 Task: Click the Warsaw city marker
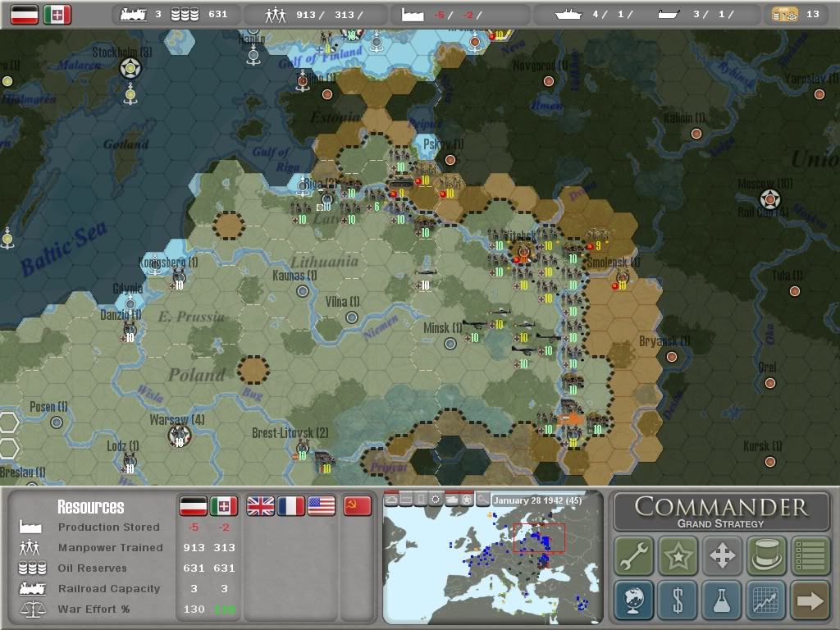tap(179, 436)
